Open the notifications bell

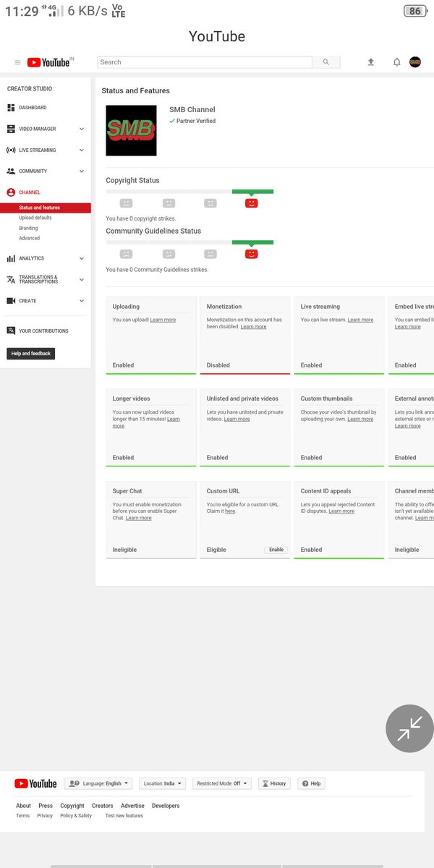coord(396,62)
